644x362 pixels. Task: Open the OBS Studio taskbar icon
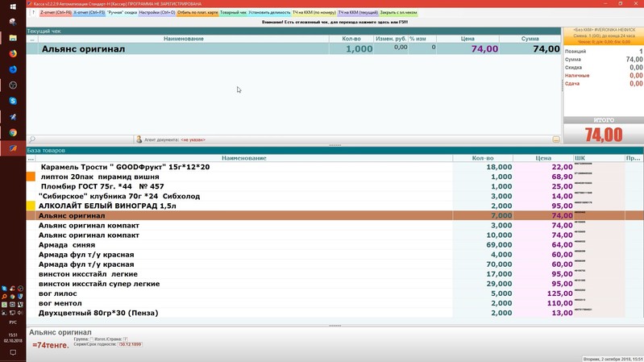coord(13,85)
